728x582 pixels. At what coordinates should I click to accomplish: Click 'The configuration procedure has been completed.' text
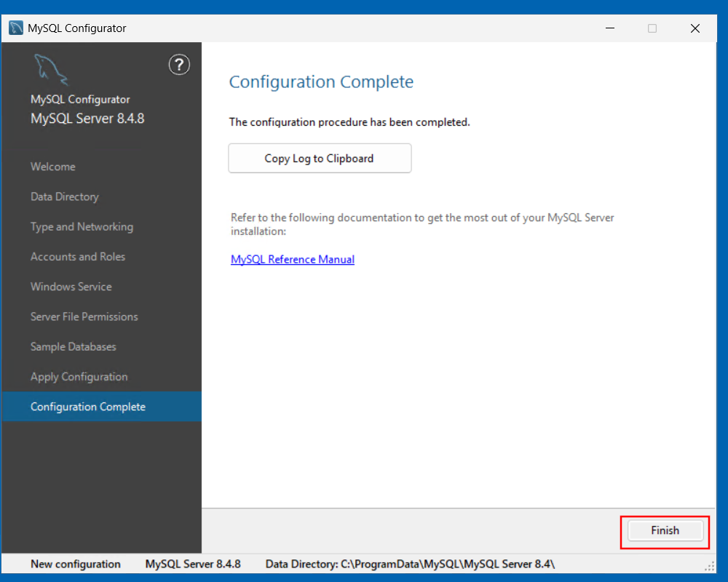[349, 122]
